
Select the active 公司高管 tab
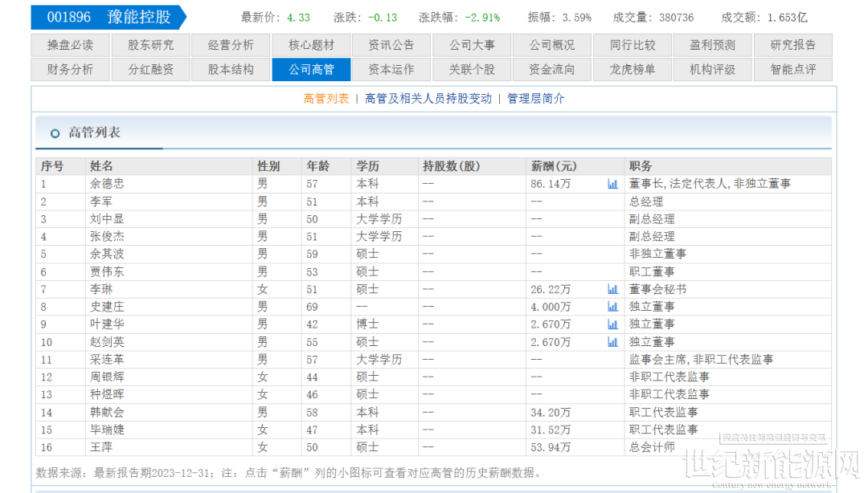click(x=311, y=70)
